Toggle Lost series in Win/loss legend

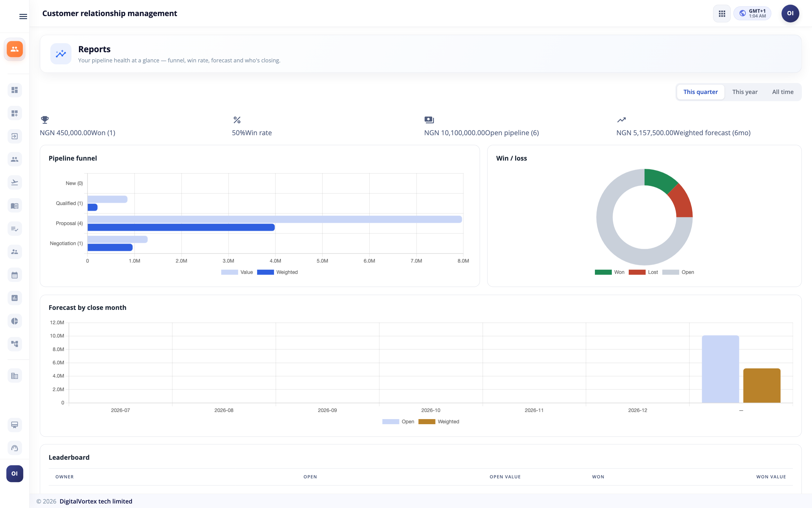coord(643,272)
